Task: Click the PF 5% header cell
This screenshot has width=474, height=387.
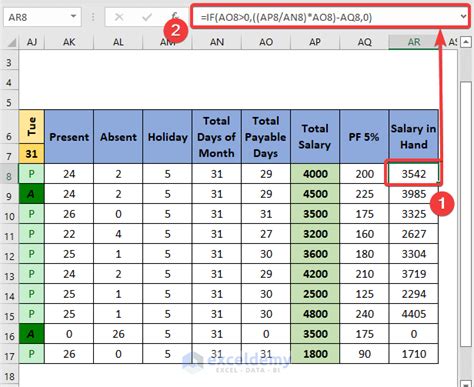Action: point(364,137)
